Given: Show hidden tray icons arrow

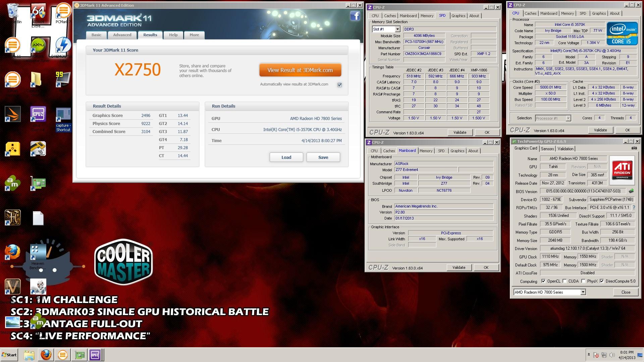Looking at the screenshot, I should pos(589,354).
